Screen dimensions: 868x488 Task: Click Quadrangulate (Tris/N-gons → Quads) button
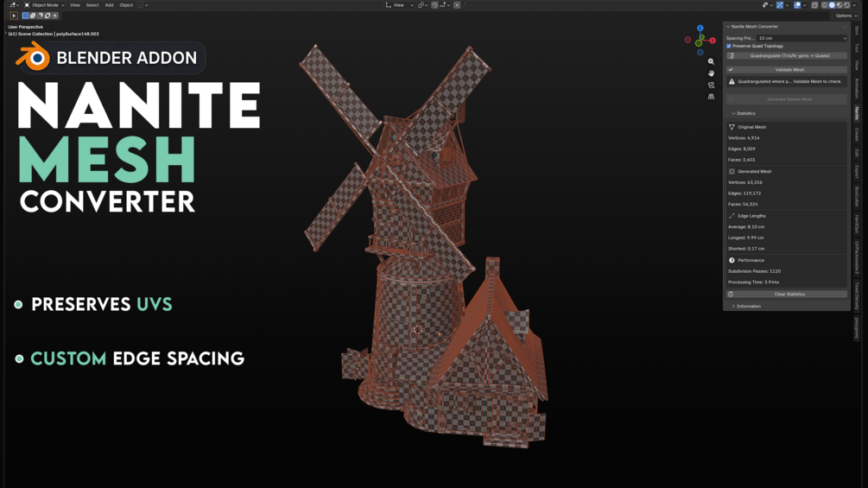click(787, 55)
